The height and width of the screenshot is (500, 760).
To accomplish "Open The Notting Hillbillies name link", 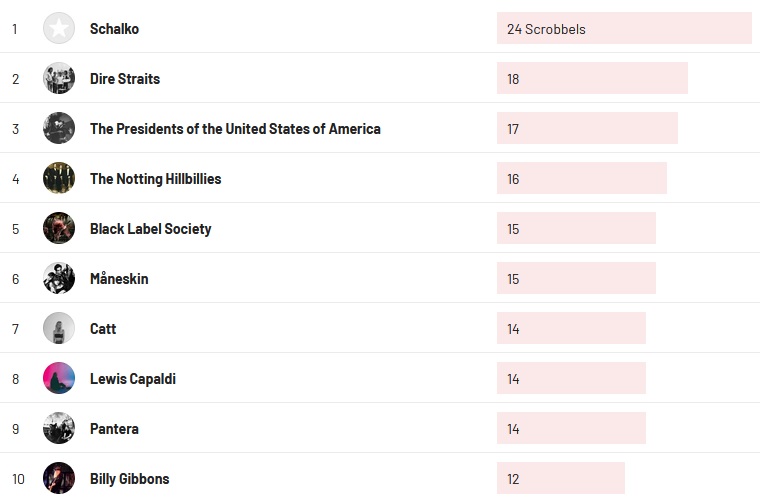I will pos(155,179).
